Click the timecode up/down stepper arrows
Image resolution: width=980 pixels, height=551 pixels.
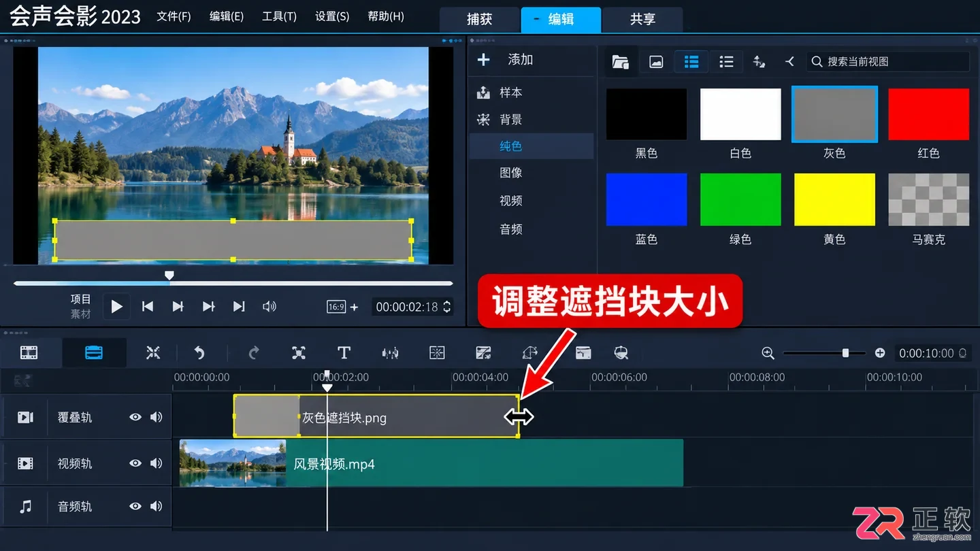pos(447,307)
